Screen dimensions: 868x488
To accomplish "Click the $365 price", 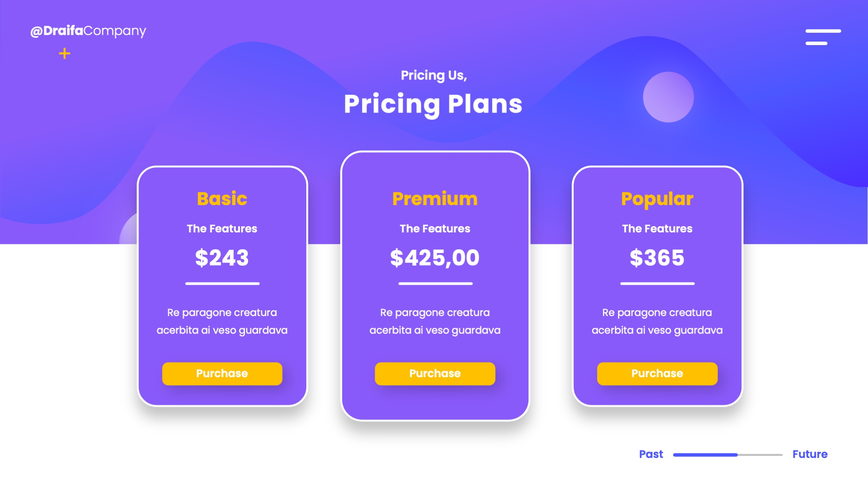I will (x=657, y=257).
